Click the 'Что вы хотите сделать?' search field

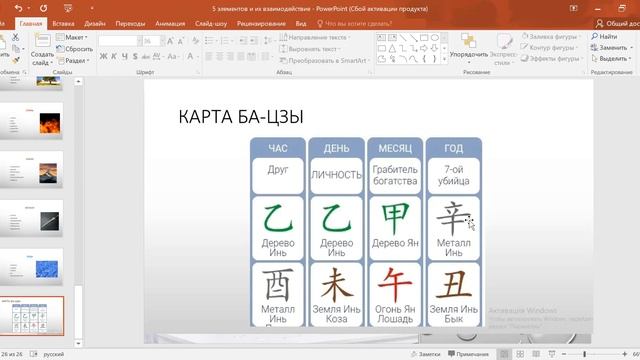coord(354,24)
